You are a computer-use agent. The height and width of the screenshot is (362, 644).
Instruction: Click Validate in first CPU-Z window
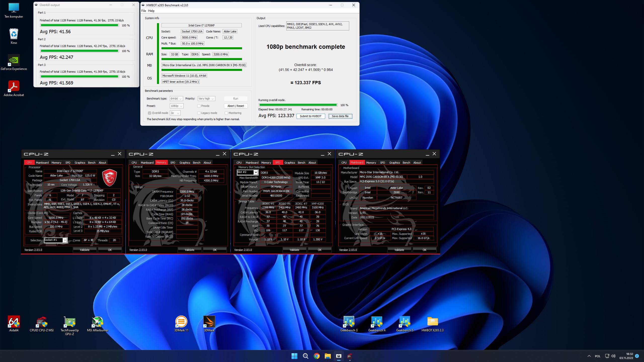click(85, 250)
